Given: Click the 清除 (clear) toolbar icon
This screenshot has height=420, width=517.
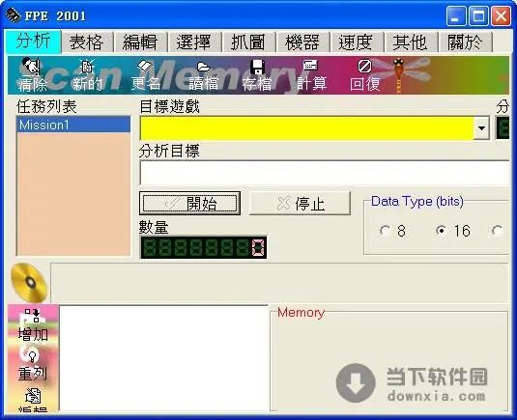Looking at the screenshot, I should (31, 67).
